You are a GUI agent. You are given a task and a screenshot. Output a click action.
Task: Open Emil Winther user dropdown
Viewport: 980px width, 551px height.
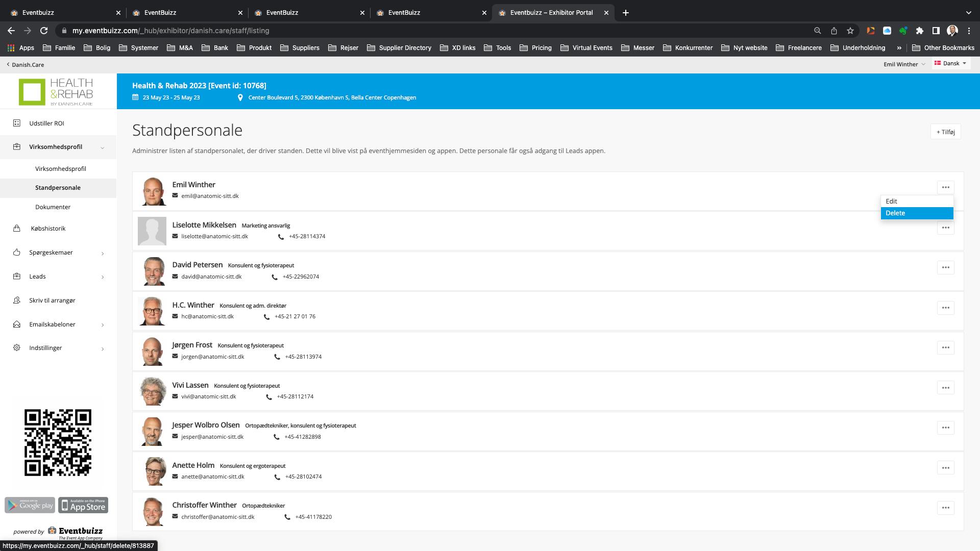904,64
